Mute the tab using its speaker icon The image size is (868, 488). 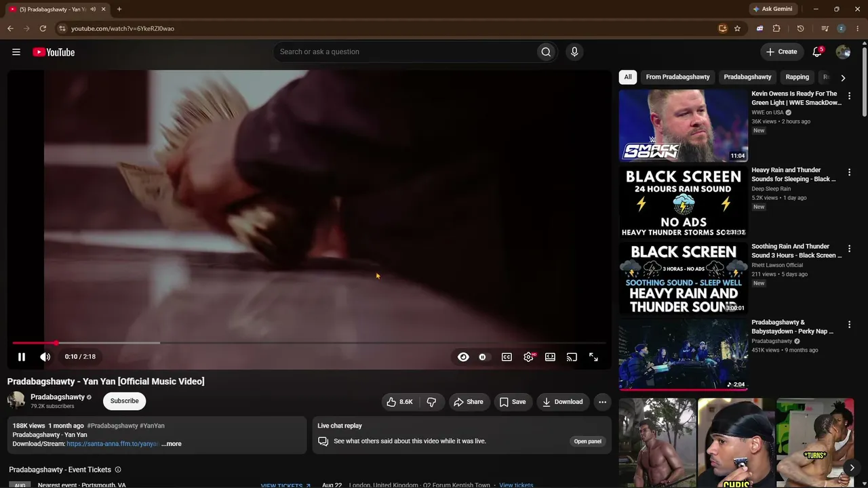click(93, 9)
